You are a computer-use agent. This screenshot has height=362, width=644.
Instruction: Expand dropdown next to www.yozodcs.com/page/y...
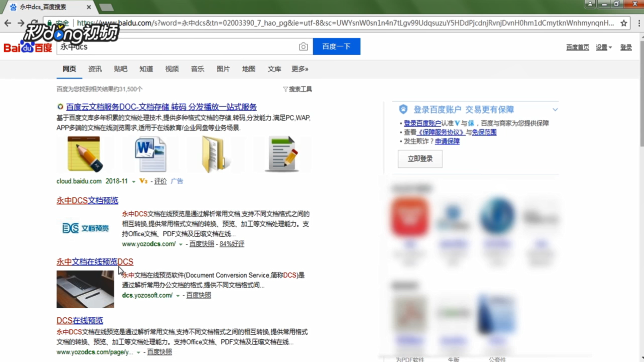(138, 353)
